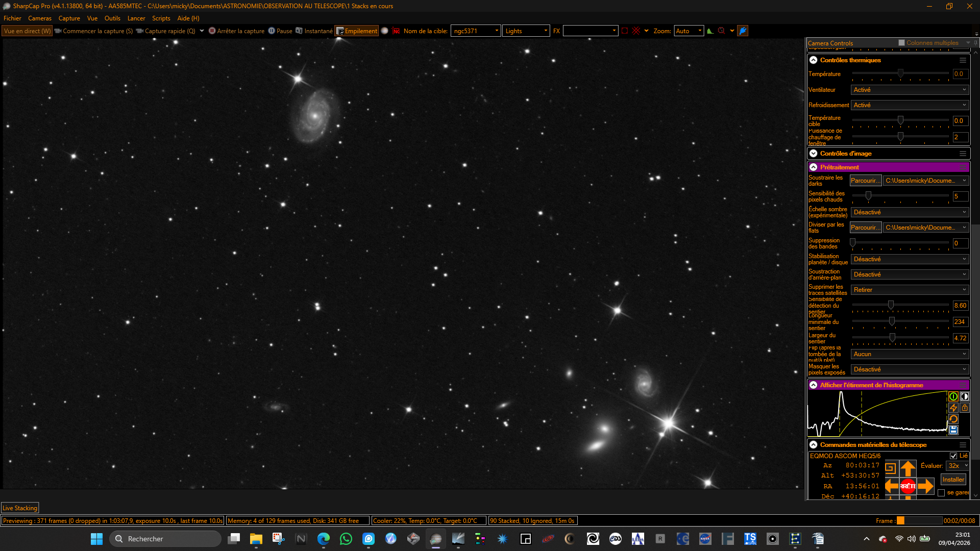Collapse Contrôles thermiques section

[x=813, y=60]
